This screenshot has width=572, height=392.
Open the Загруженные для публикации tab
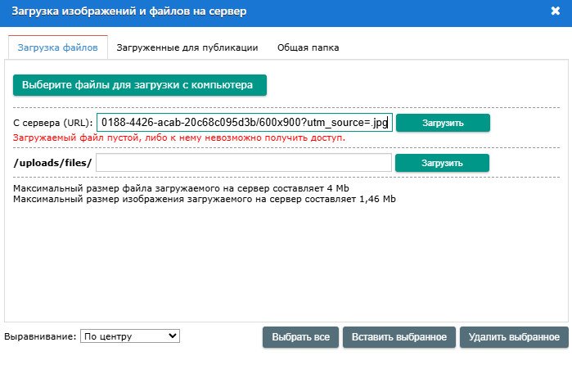[x=187, y=47]
